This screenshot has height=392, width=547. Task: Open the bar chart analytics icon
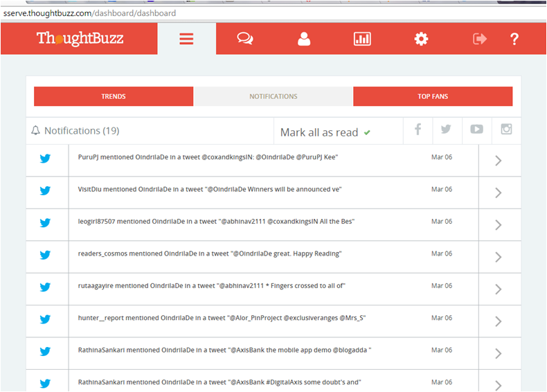(x=362, y=39)
